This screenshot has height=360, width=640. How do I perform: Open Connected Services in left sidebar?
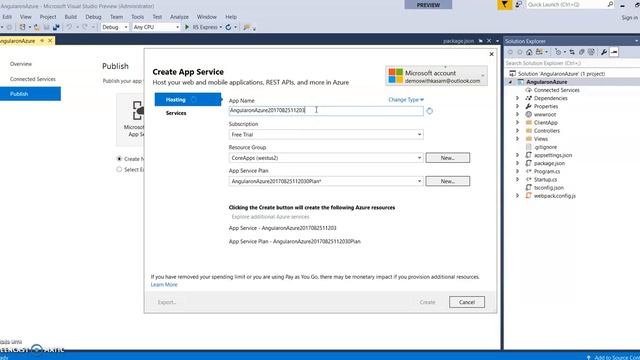(x=33, y=79)
